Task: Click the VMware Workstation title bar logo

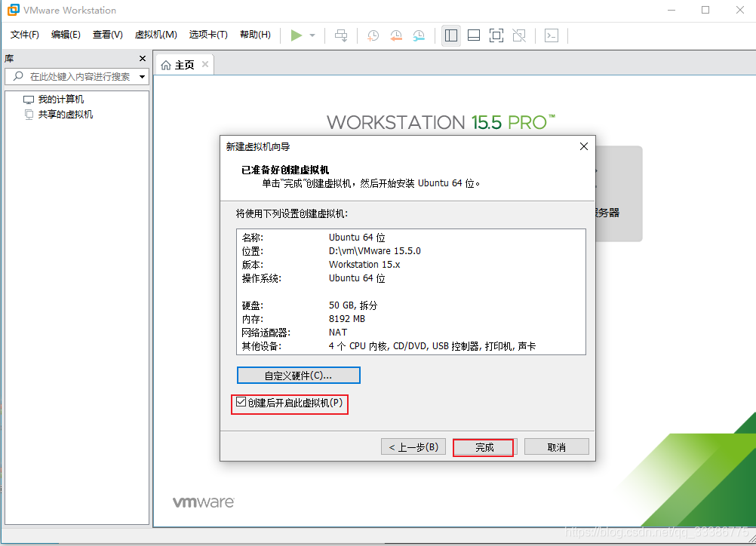Action: click(x=13, y=10)
